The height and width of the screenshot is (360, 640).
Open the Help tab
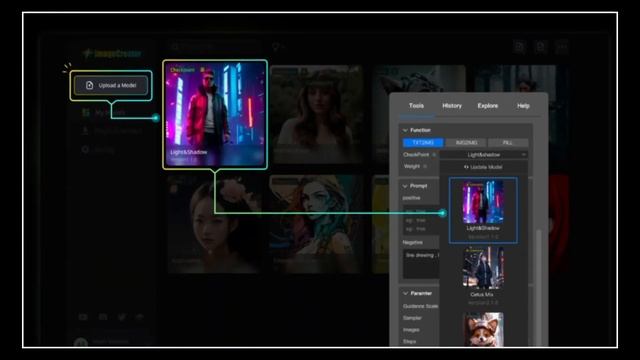click(523, 105)
